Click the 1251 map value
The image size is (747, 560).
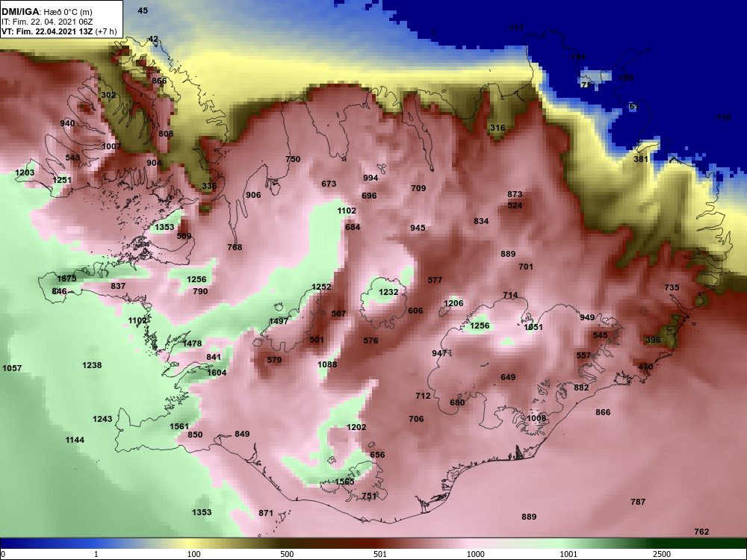point(62,180)
